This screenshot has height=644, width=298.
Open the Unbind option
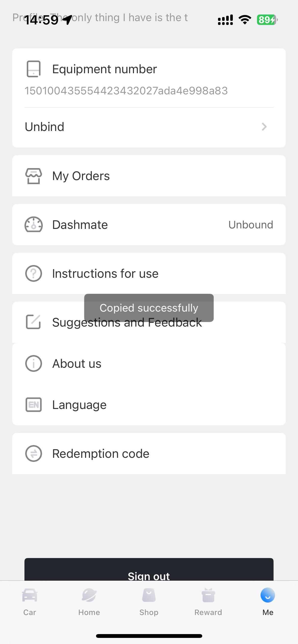pos(45,127)
